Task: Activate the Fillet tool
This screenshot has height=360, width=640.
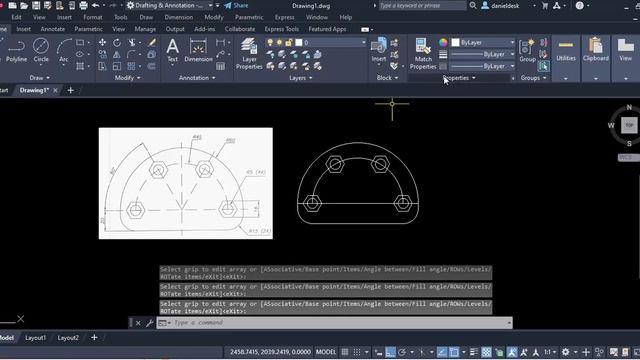Action: 131,54
